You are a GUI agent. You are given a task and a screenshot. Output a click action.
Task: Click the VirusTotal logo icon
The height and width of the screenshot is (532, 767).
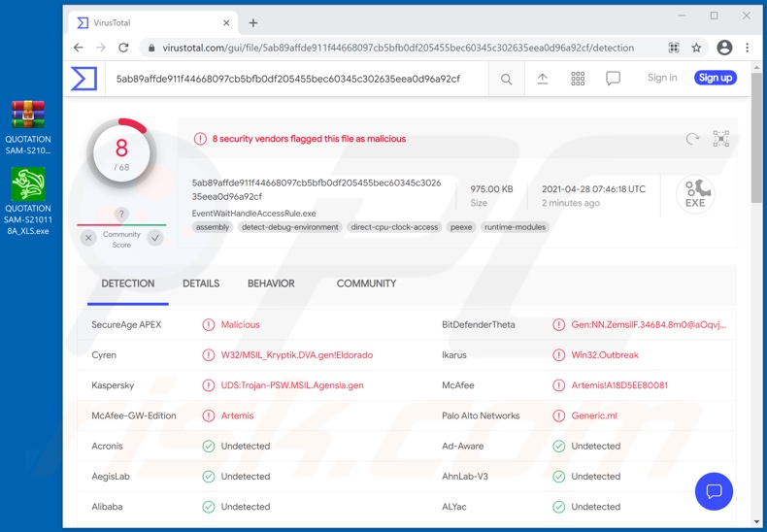pyautogui.click(x=83, y=79)
